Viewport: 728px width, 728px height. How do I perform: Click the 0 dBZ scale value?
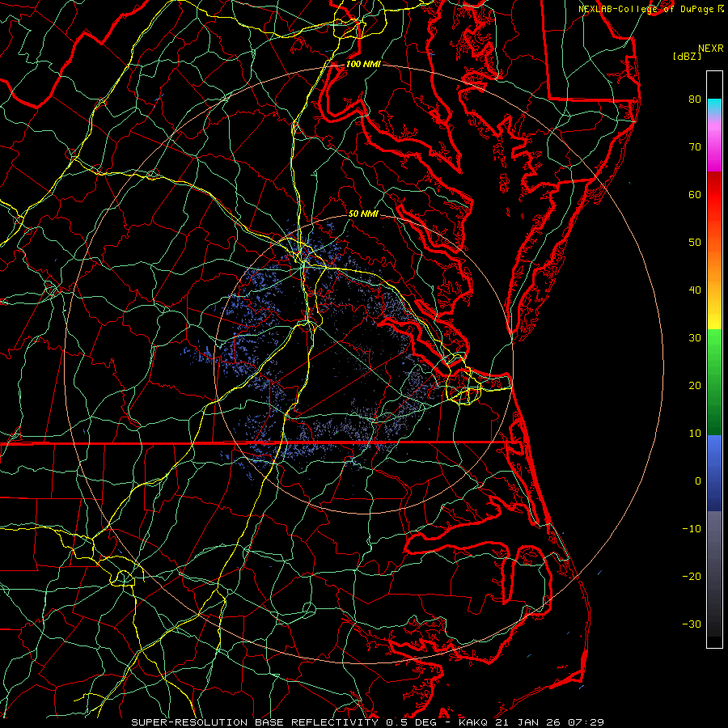[x=698, y=481]
